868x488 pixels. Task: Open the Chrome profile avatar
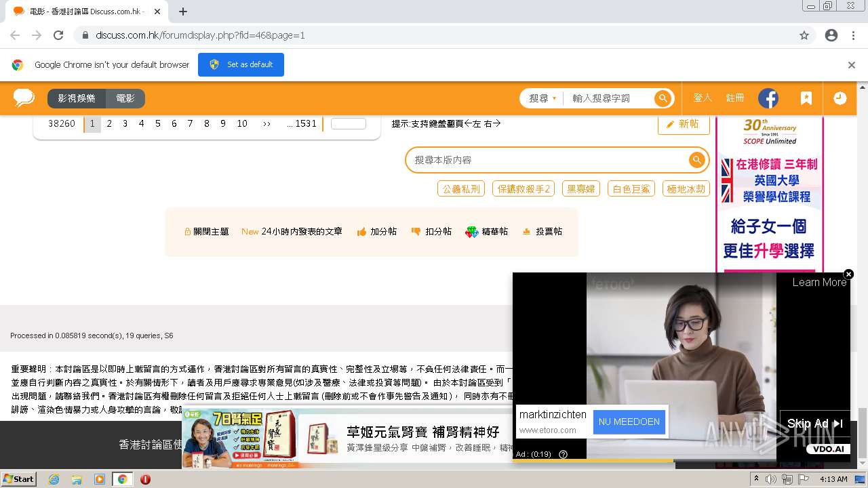[831, 35]
